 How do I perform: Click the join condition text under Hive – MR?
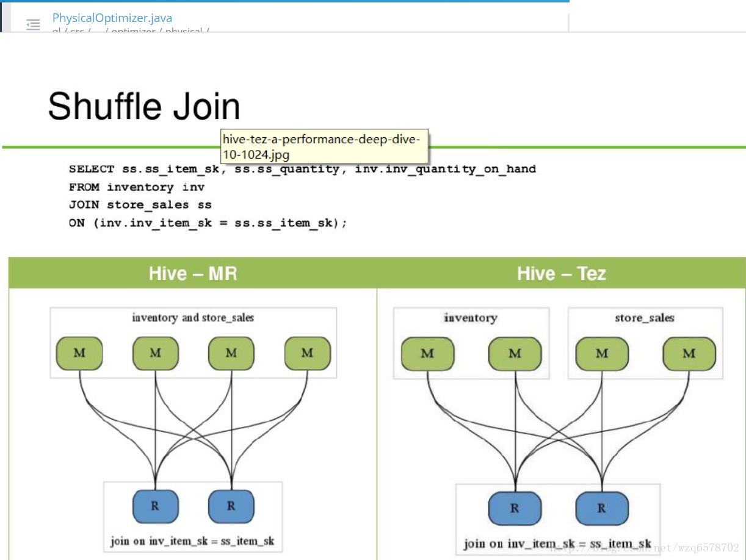192,541
